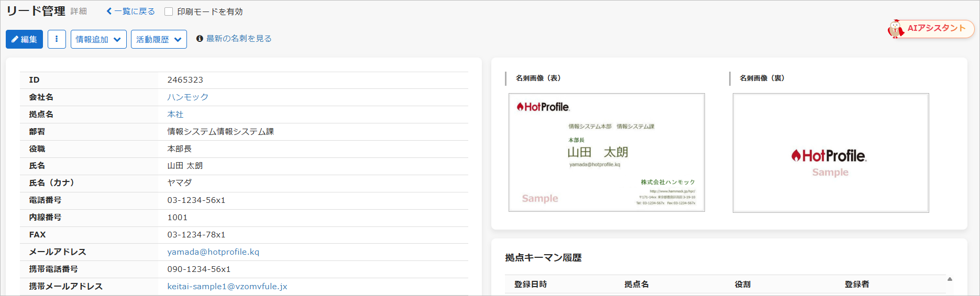Click the mobile email keitai-sample1 link
This screenshot has height=296, width=980.
[227, 287]
